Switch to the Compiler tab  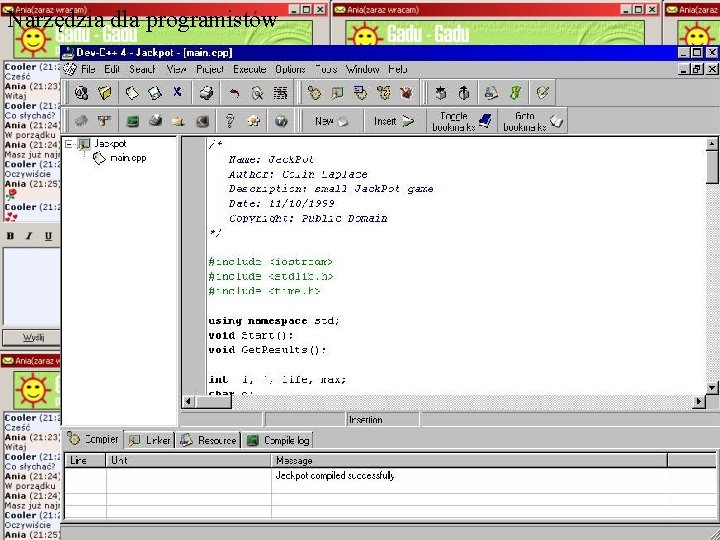click(94, 439)
